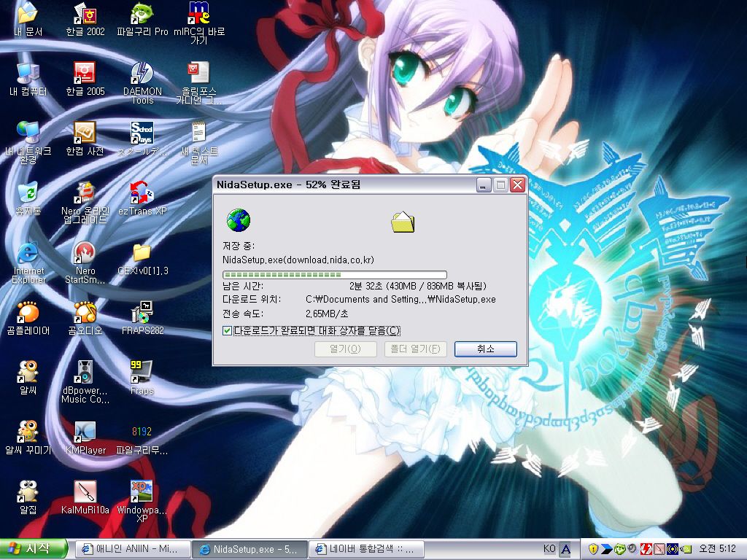The image size is (747, 560).
Task: Click the download progress bar
Action: point(334,275)
